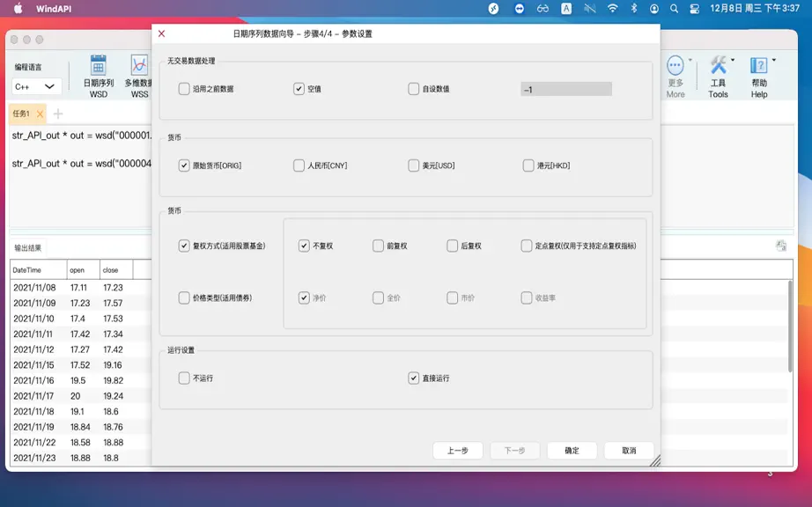This screenshot has width=812, height=507.
Task: Select the 2021/11/23 row date cell
Action: click(x=34, y=458)
